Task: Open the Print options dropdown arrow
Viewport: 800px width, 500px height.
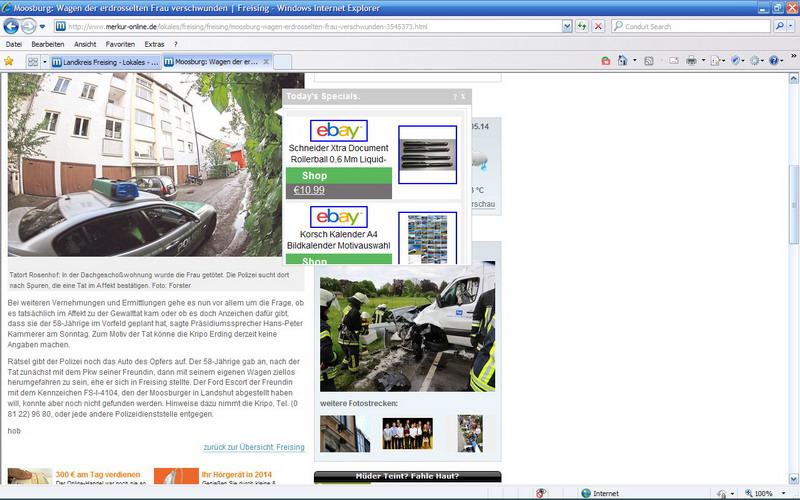Action: 704,61
